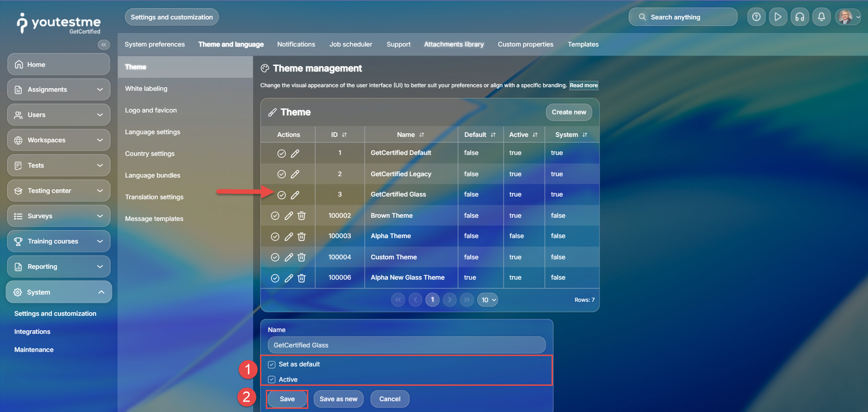Apply GetCertified Default theme checkmark icon
The width and height of the screenshot is (868, 412).
click(x=281, y=154)
